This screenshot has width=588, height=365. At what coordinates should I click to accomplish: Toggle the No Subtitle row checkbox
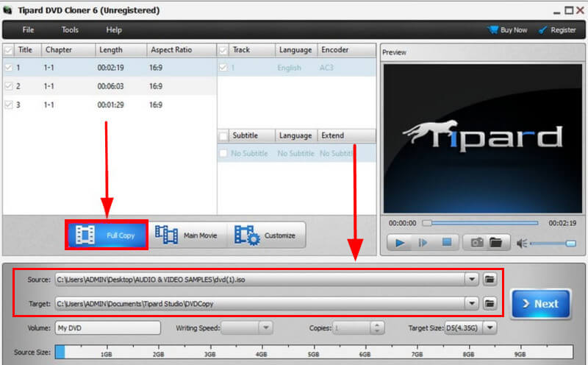223,153
